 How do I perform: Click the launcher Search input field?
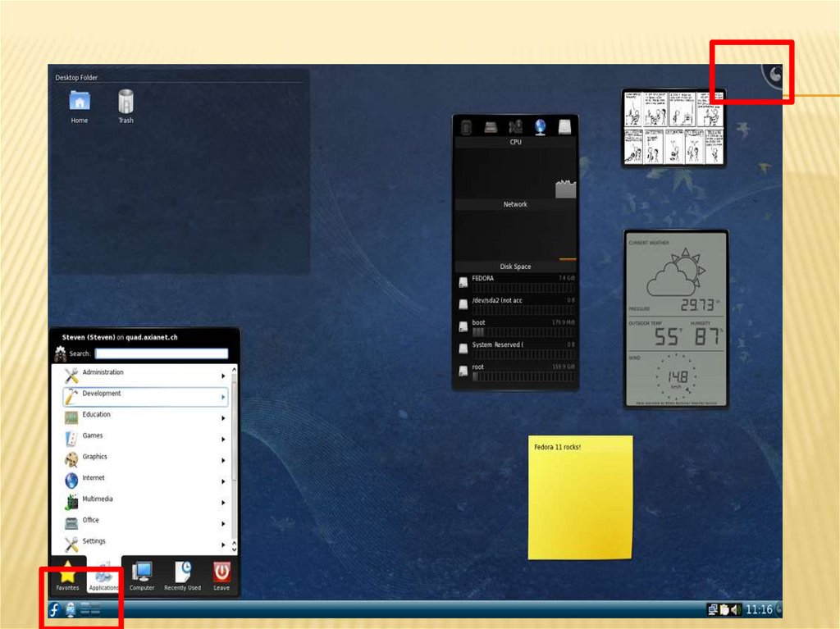161,354
